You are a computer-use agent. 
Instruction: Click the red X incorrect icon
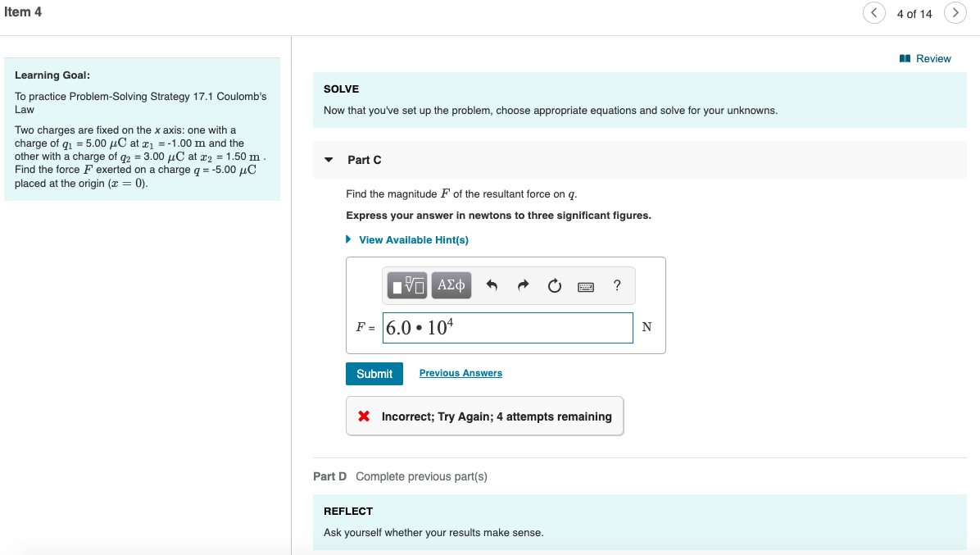pos(364,416)
